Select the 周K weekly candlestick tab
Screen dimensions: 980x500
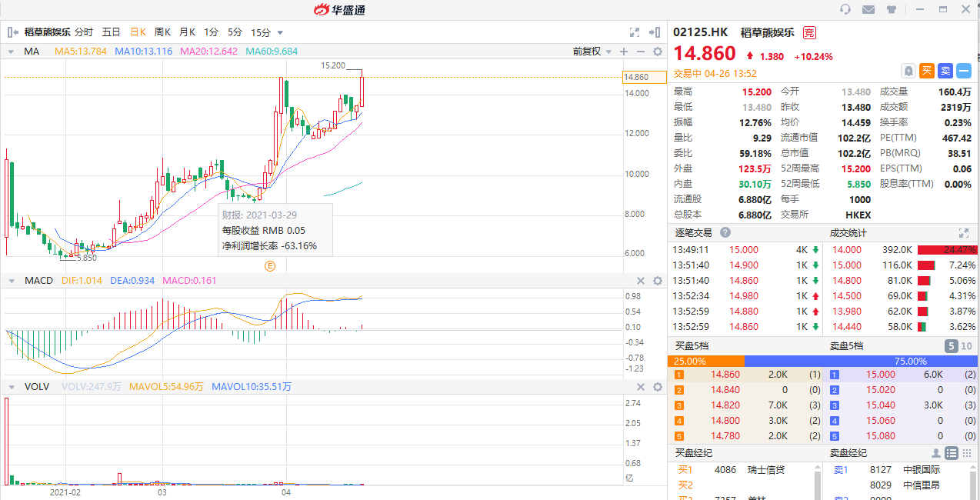(162, 32)
